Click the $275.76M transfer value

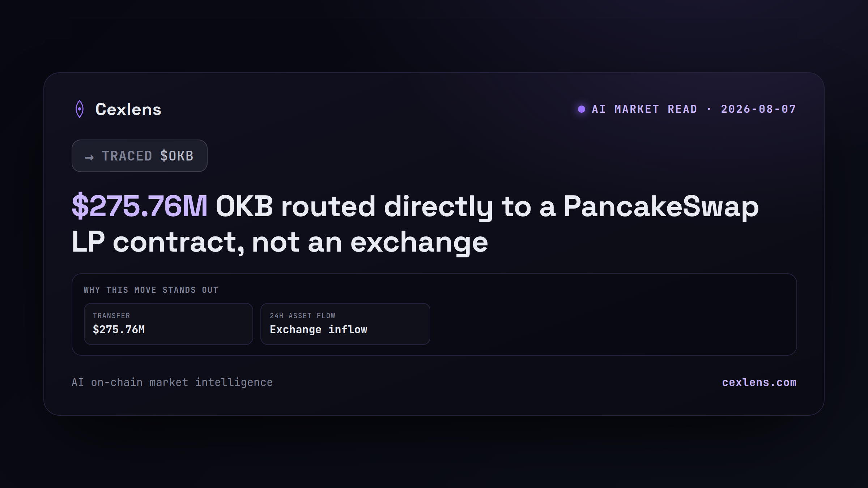[119, 329]
